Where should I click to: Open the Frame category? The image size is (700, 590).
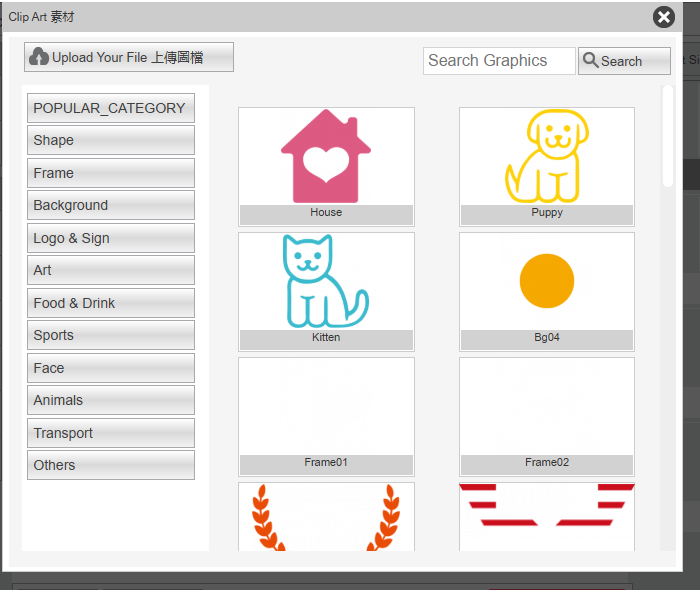[110, 173]
